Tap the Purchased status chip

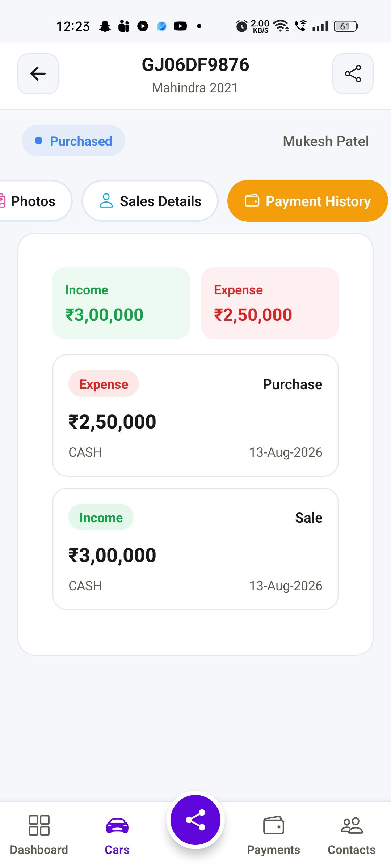coord(73,141)
